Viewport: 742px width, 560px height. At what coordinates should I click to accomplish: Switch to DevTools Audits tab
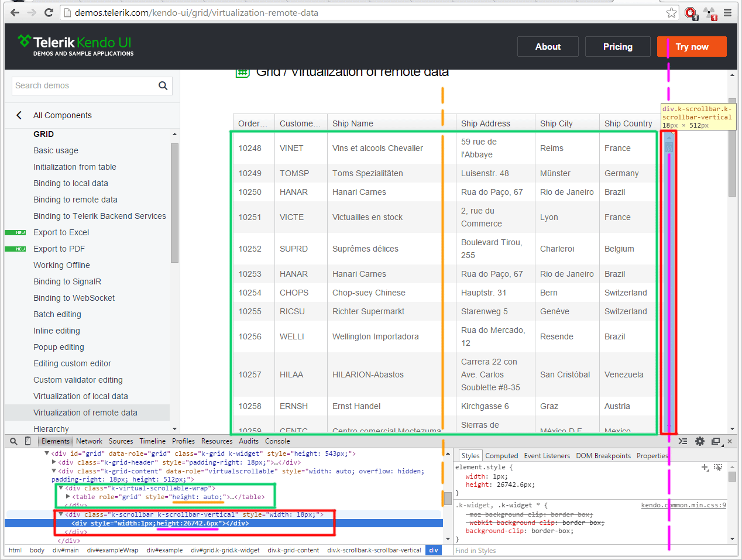pyautogui.click(x=249, y=441)
